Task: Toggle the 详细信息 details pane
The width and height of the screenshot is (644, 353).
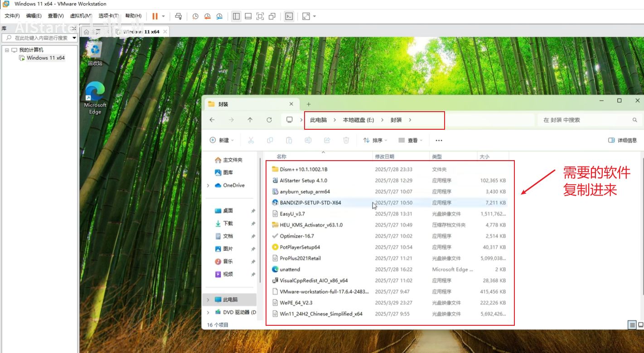Action: (x=623, y=140)
